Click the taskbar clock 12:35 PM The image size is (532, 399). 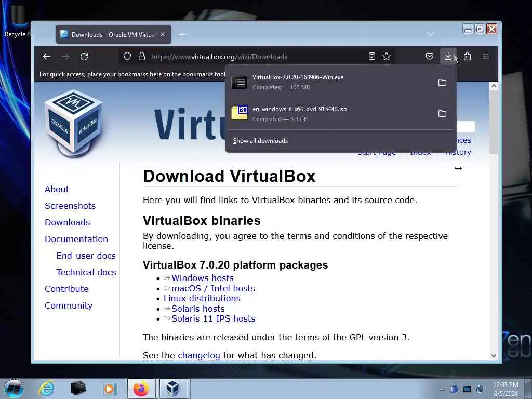point(506,385)
